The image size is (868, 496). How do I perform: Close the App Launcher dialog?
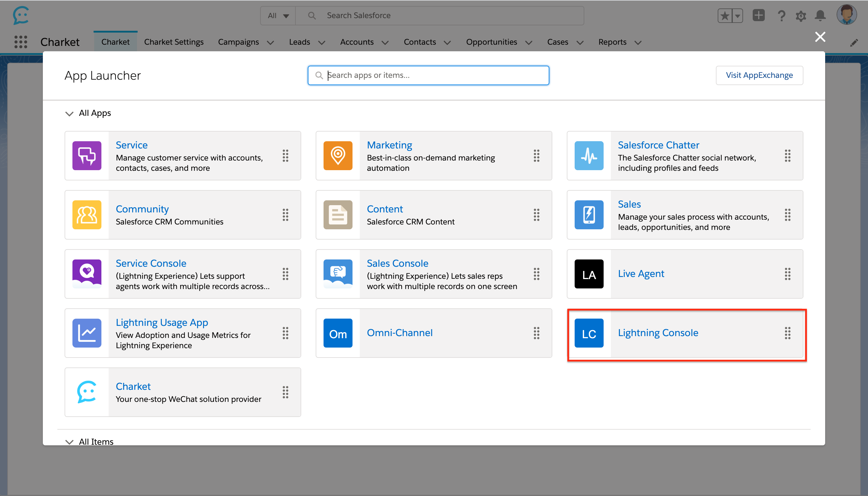pyautogui.click(x=820, y=37)
